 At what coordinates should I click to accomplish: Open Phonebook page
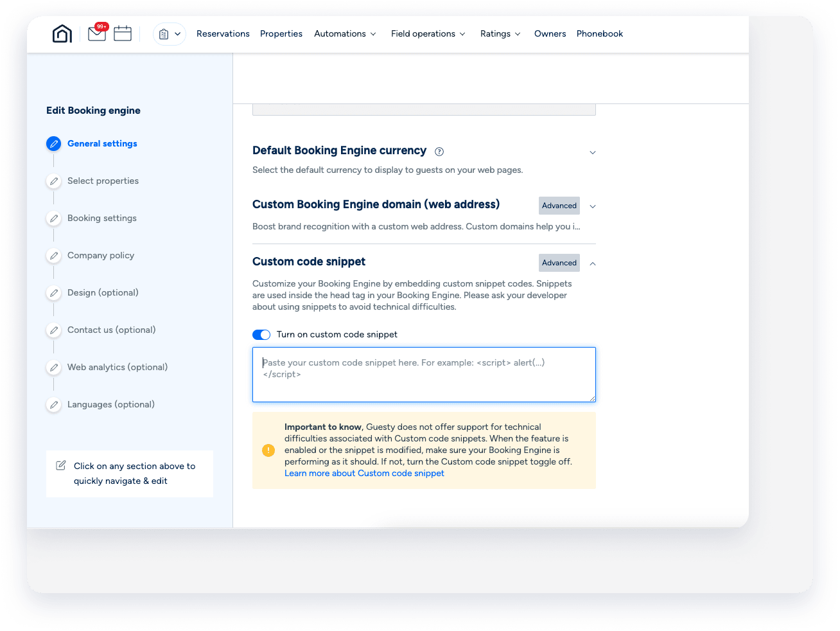point(600,33)
